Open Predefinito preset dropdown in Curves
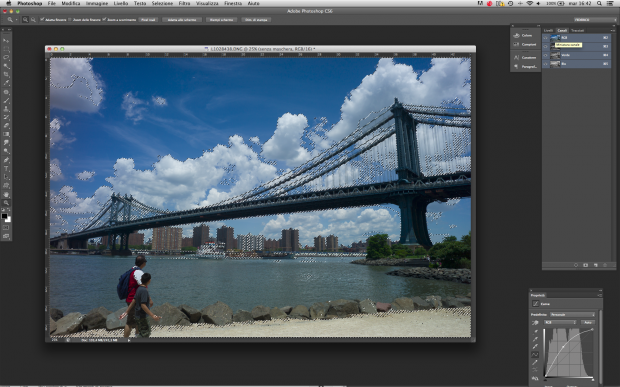 point(572,315)
